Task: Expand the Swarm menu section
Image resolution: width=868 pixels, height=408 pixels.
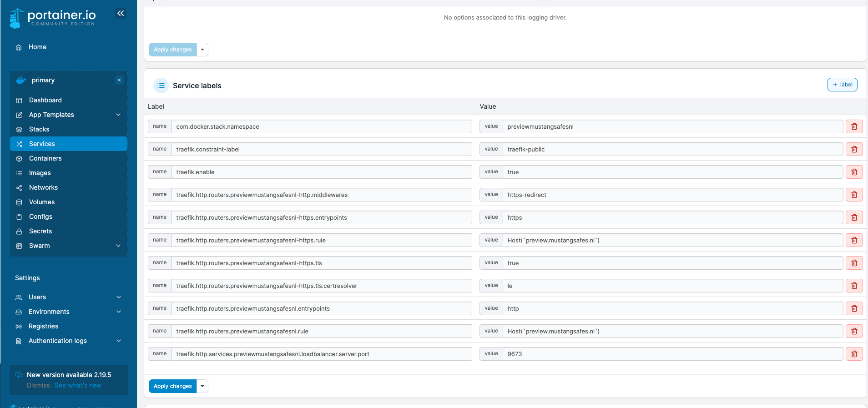Action: 118,246
